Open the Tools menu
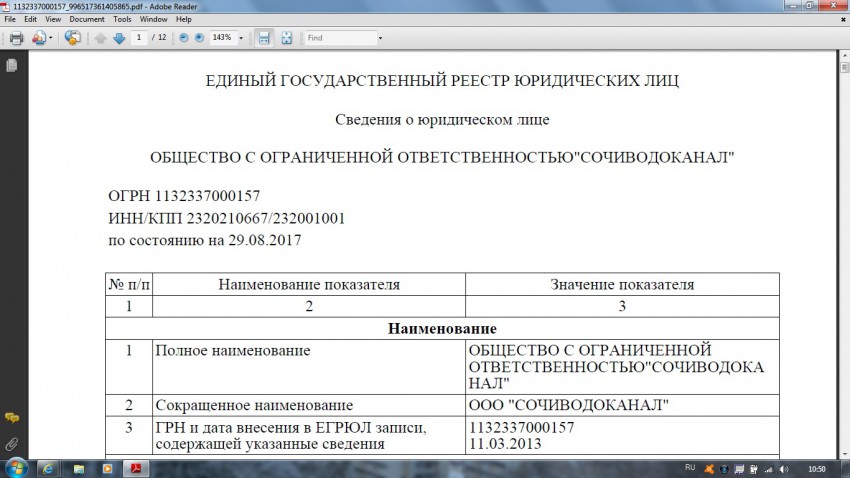This screenshot has height=478, width=850. point(122,19)
